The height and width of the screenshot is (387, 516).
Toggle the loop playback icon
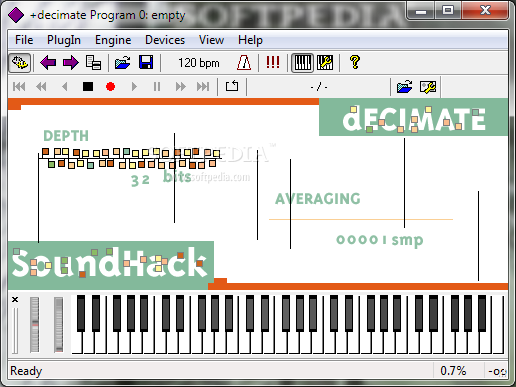pyautogui.click(x=232, y=86)
